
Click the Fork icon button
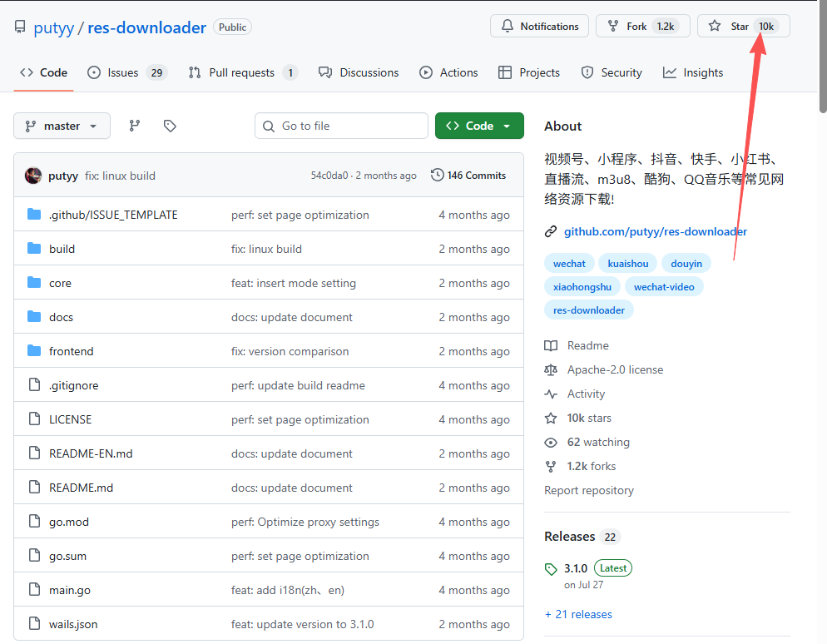(x=613, y=26)
